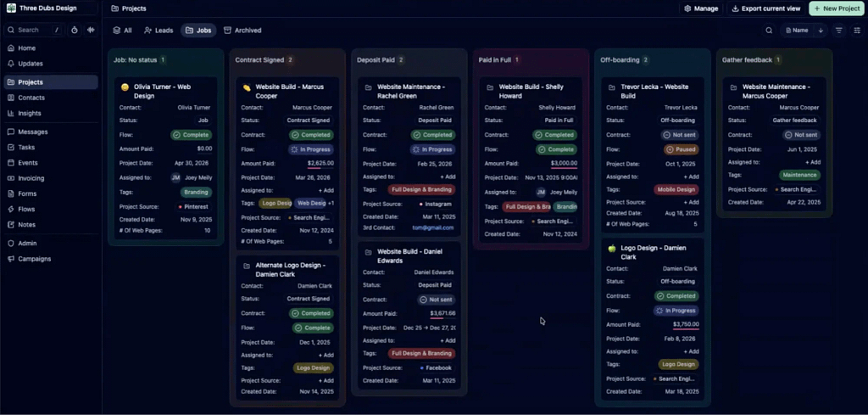This screenshot has height=415, width=868.
Task: Open Messages in sidebar
Action: [51, 132]
